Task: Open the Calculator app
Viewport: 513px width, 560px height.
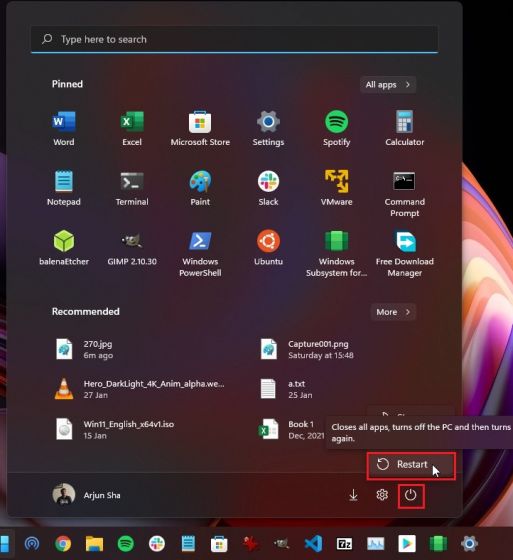Action: (x=404, y=128)
